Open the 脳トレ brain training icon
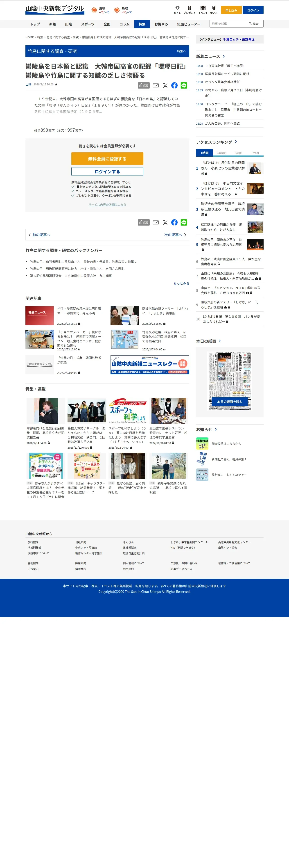The width and height of the screenshot is (289, 868). click(177, 10)
